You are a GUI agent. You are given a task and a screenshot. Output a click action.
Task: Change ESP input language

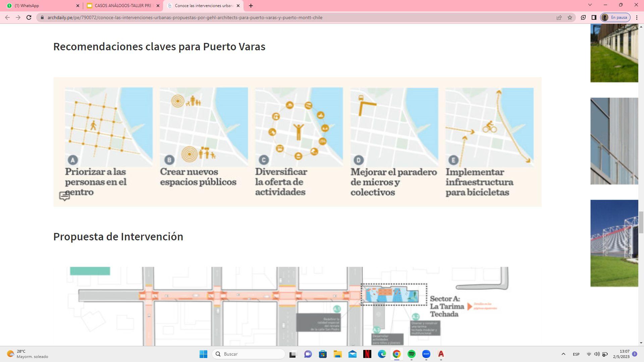576,354
